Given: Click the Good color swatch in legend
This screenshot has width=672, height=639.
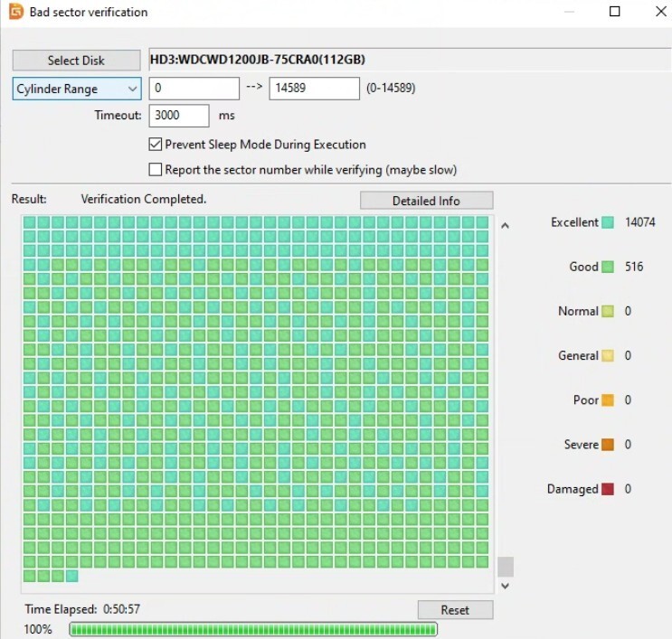Looking at the screenshot, I should (x=607, y=267).
